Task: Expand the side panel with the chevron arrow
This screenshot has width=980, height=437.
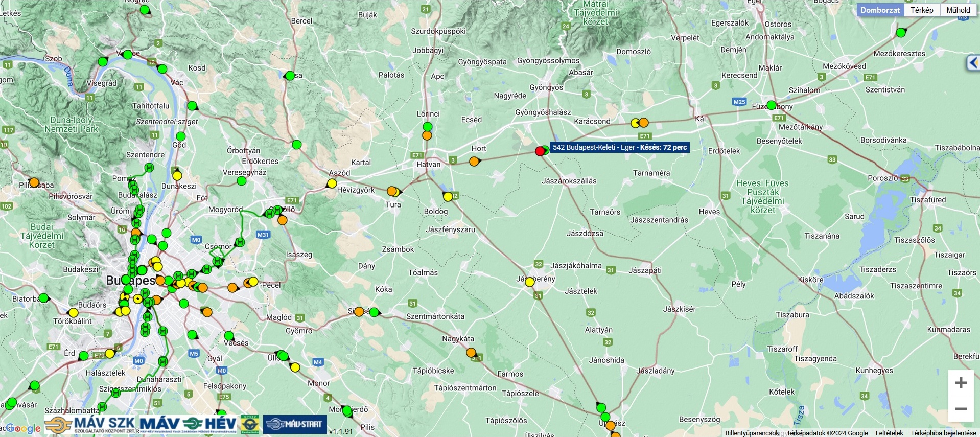Action: 973,63
